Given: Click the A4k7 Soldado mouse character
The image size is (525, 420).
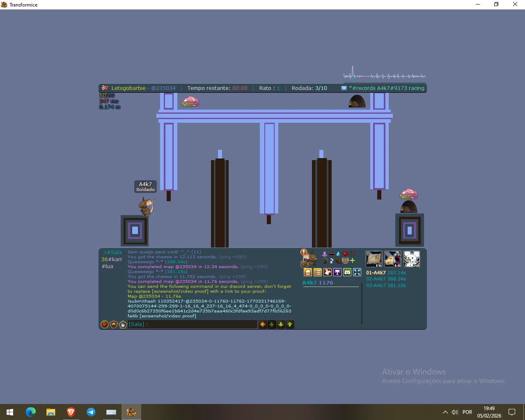Looking at the screenshot, I should coord(146,206).
